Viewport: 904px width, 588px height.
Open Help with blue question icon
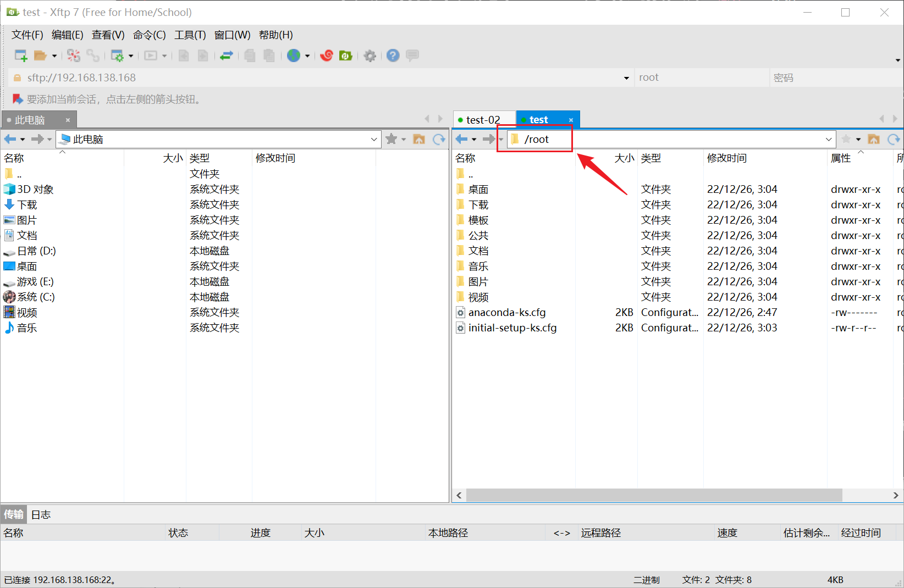(x=393, y=56)
